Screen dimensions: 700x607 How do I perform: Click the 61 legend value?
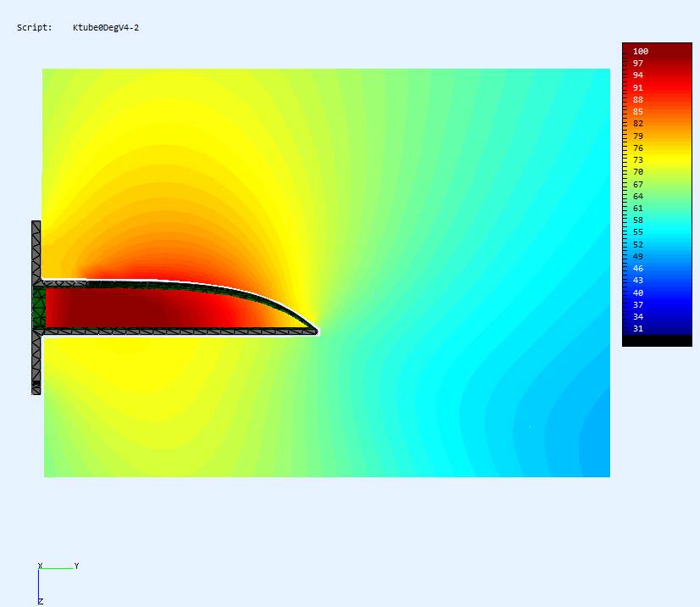(x=638, y=209)
